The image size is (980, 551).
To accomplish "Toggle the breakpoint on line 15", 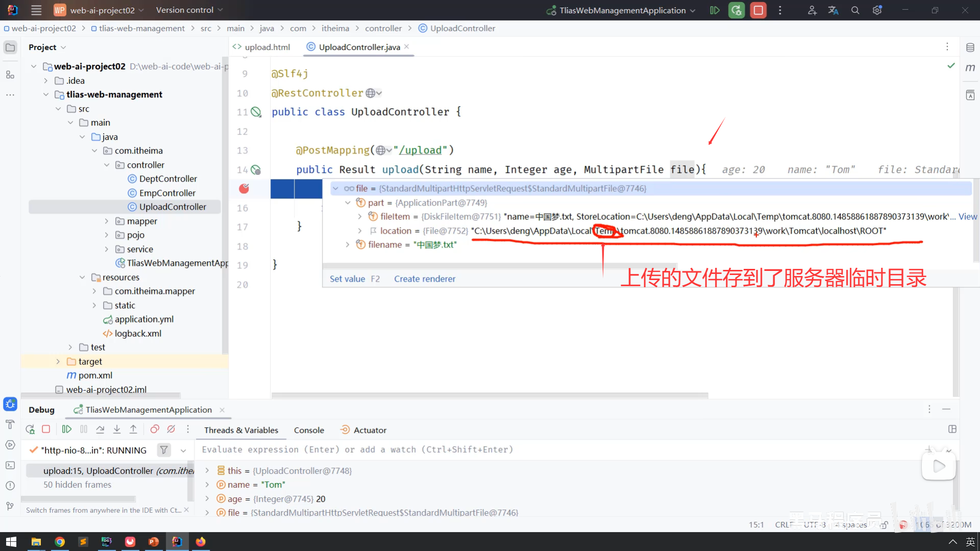I will pyautogui.click(x=244, y=189).
